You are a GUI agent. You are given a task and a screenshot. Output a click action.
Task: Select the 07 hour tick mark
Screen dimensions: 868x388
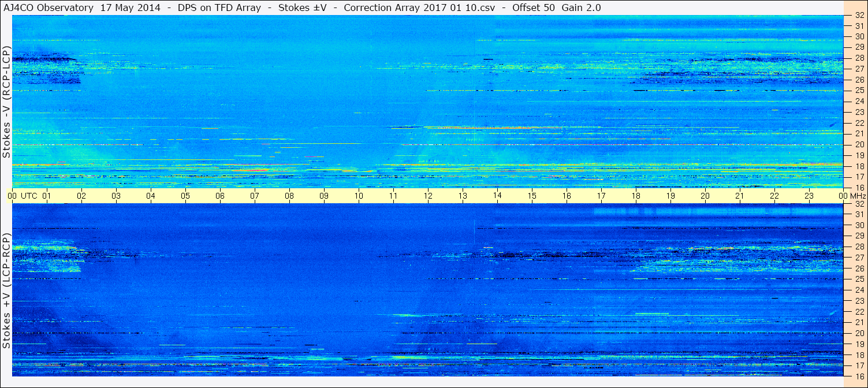click(x=255, y=196)
